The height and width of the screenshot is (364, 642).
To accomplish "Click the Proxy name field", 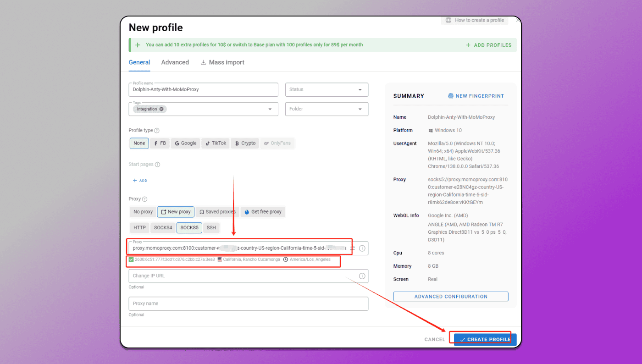I will click(249, 303).
